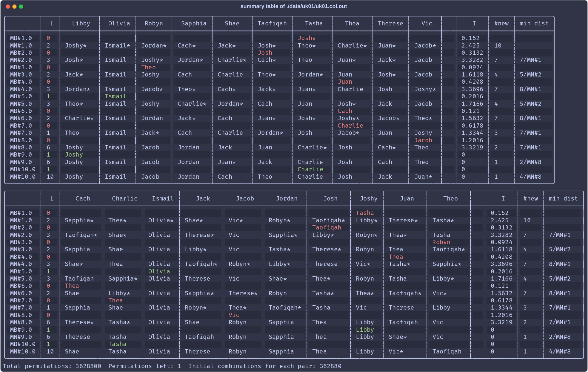Click the green maximize window button

[x=21, y=7]
